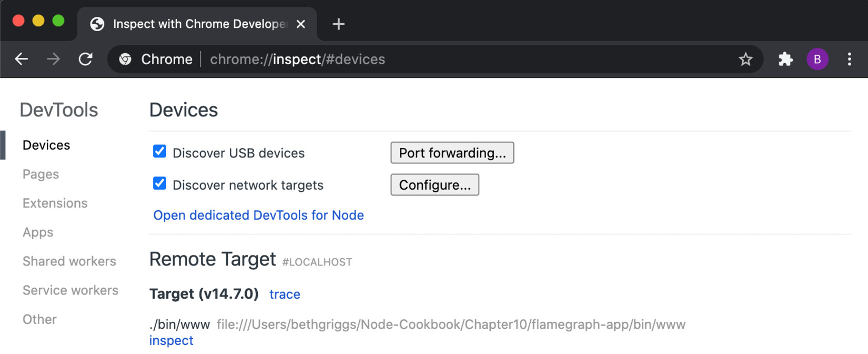Click the DevTools sidebar title
The width and height of the screenshot is (868, 354).
(x=59, y=110)
